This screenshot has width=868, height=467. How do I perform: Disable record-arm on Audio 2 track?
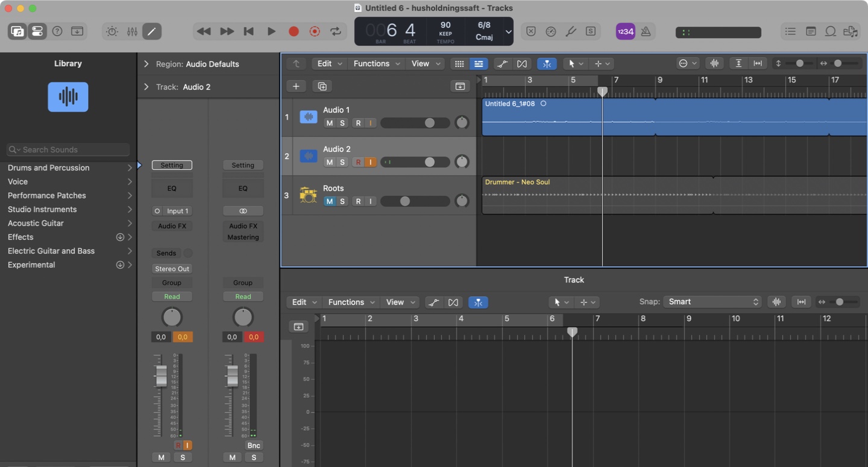point(358,162)
